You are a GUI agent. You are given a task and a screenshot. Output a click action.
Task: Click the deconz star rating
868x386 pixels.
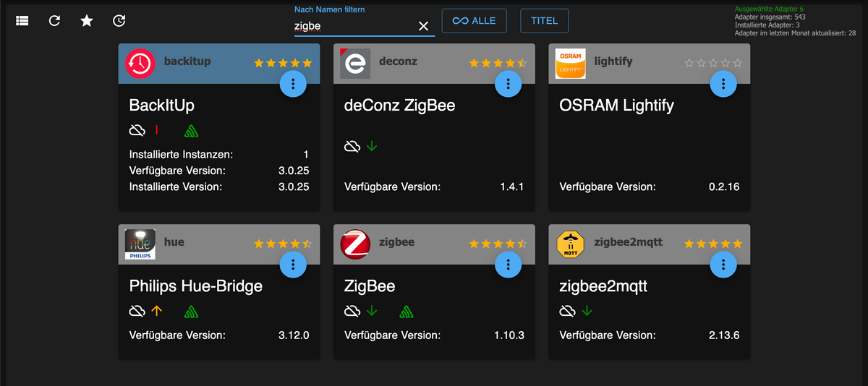[x=498, y=63]
